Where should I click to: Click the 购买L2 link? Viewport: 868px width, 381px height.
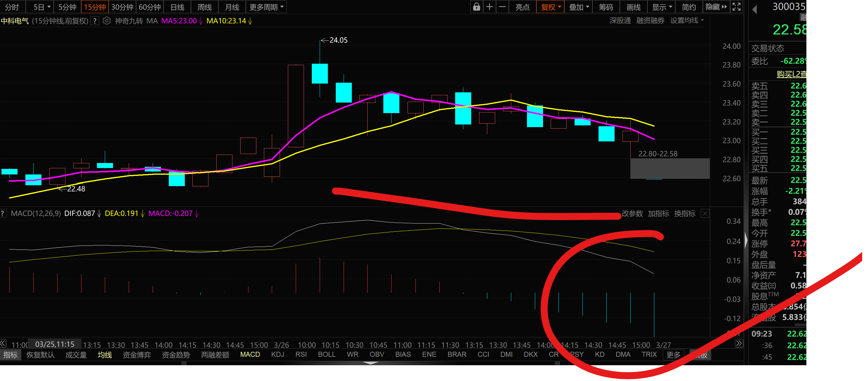(791, 74)
